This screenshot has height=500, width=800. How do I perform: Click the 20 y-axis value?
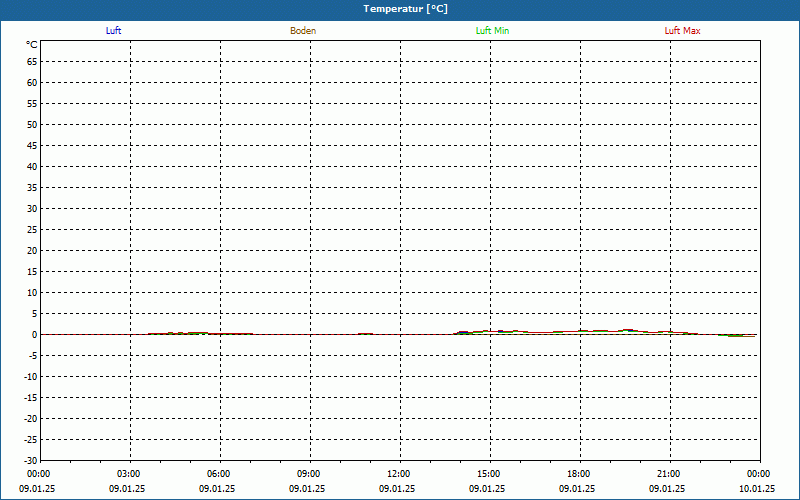point(33,251)
